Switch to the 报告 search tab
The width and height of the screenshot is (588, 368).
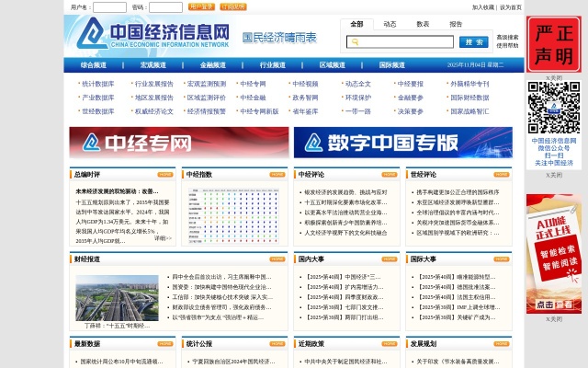(456, 24)
